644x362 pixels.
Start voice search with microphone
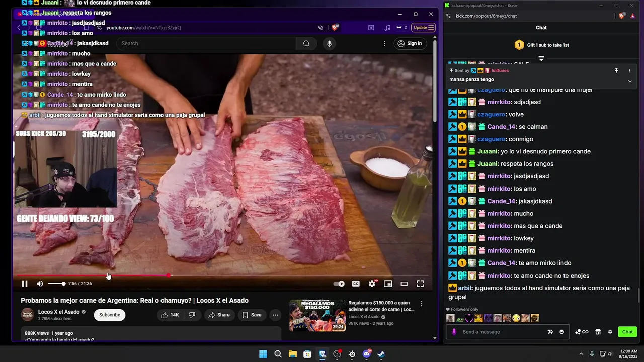(x=329, y=43)
